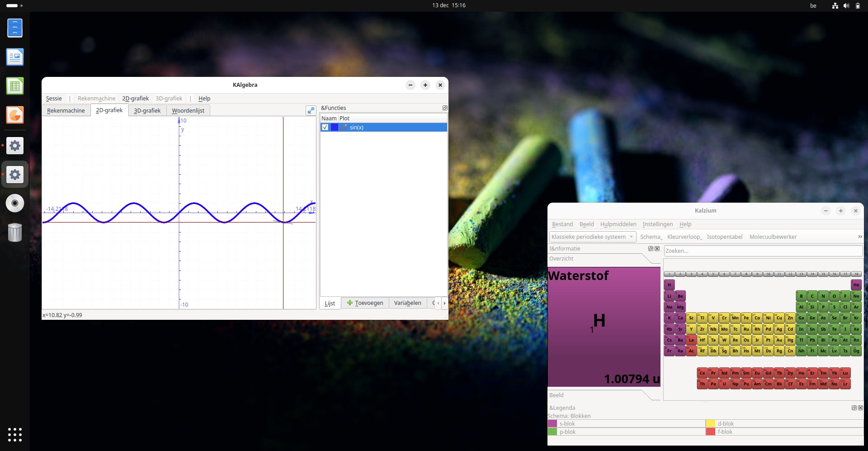Undock the Informatie panel in Kalzium
The width and height of the screenshot is (868, 451).
tap(651, 249)
